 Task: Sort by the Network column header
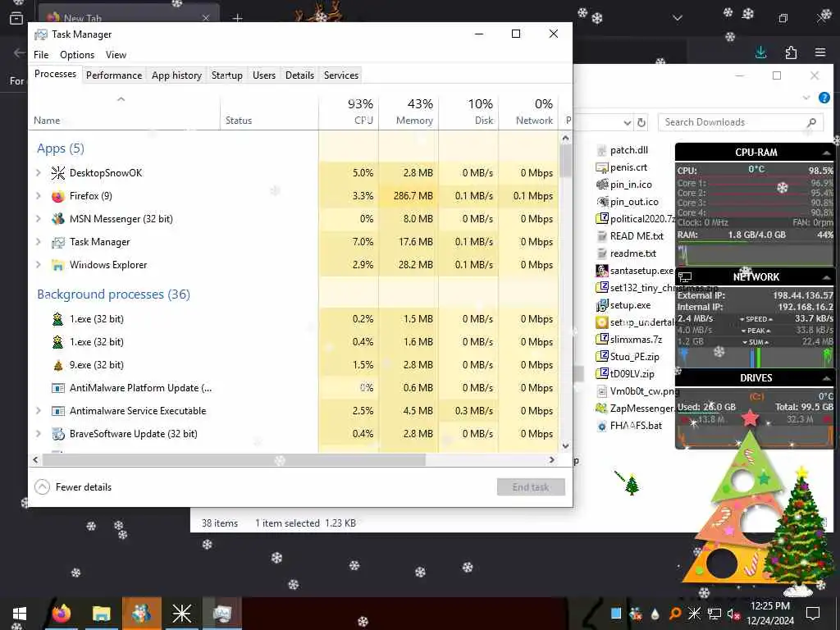tap(528, 112)
